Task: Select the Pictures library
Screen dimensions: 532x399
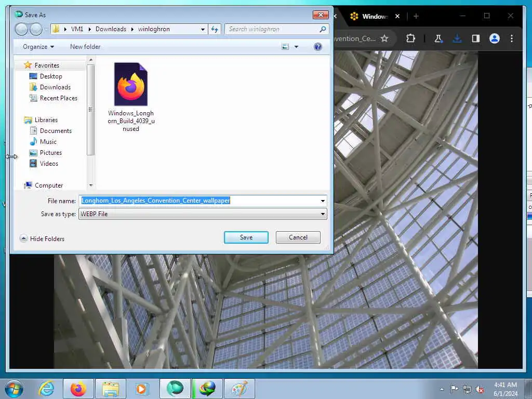Action: (x=50, y=153)
